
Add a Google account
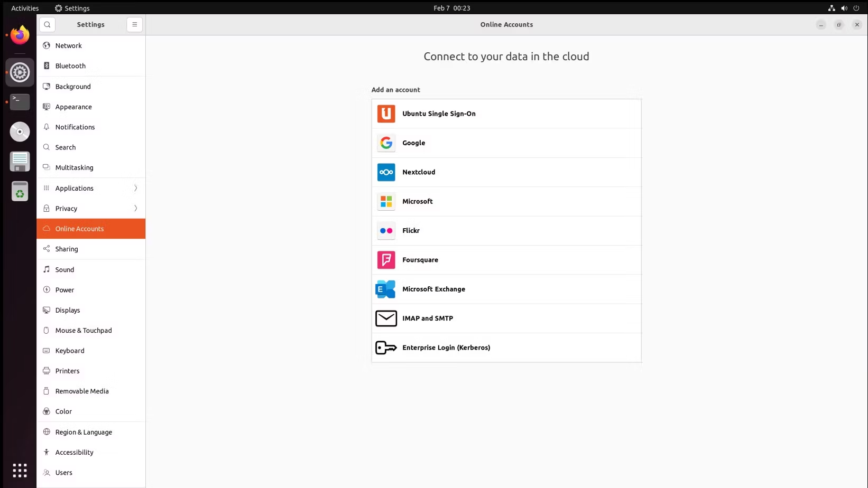coord(506,143)
